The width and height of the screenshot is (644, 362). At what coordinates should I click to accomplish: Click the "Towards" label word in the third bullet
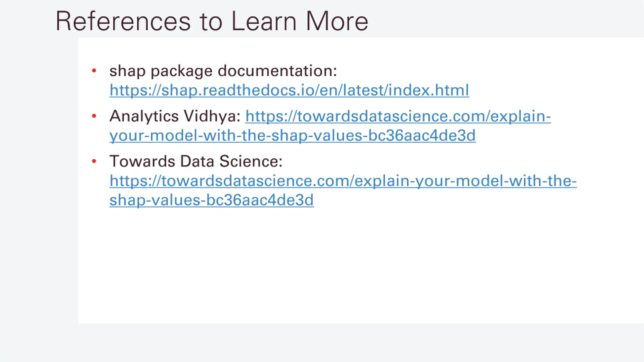point(142,161)
